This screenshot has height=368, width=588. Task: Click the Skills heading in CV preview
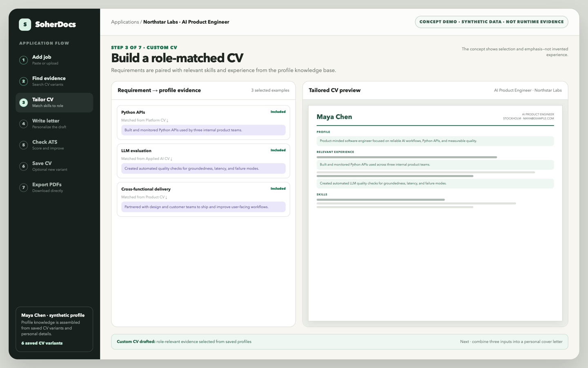coord(322,195)
